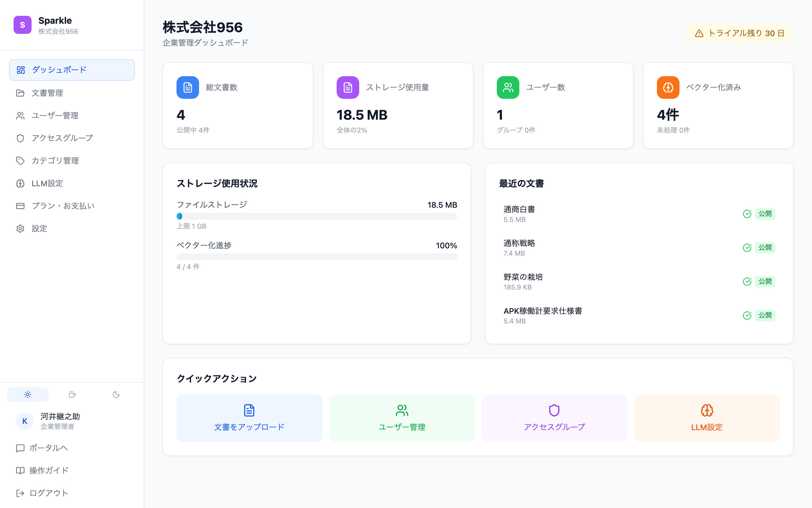Click 公開 badge on 野菜の栽培 row

tap(765, 282)
